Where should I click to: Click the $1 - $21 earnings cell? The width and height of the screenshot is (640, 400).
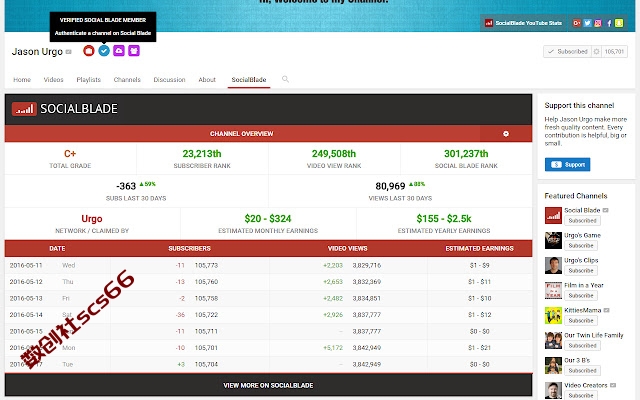[480, 348]
